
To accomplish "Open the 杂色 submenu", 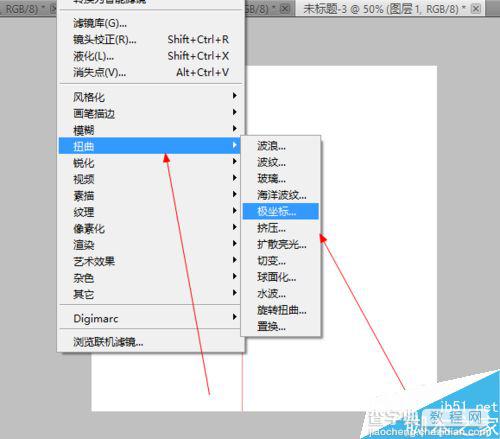I will tap(150, 278).
